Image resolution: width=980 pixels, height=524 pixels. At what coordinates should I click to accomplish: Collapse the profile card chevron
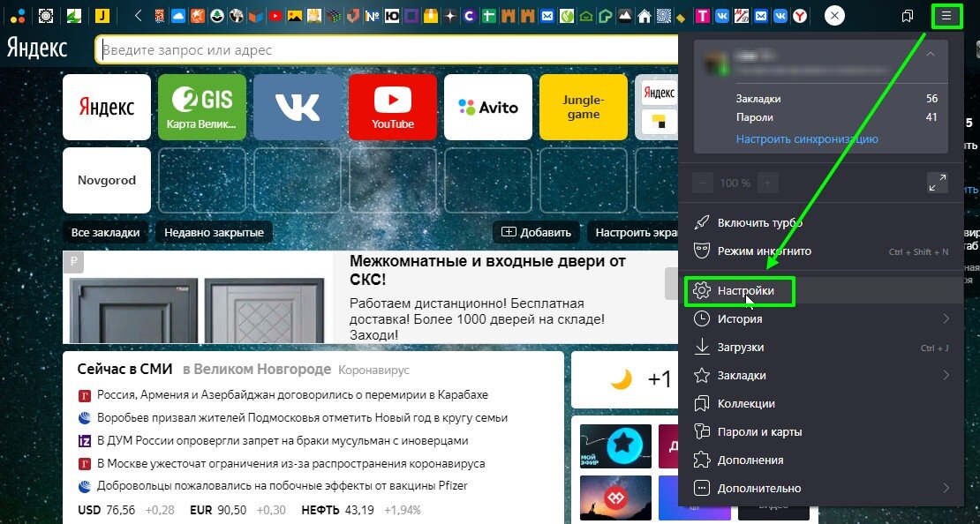click(931, 55)
